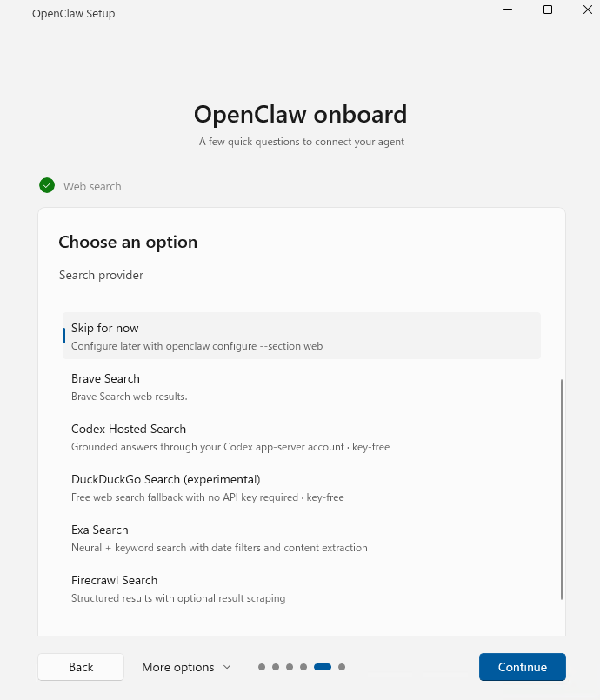Maximize the OpenClaw Setup window

pyautogui.click(x=548, y=10)
